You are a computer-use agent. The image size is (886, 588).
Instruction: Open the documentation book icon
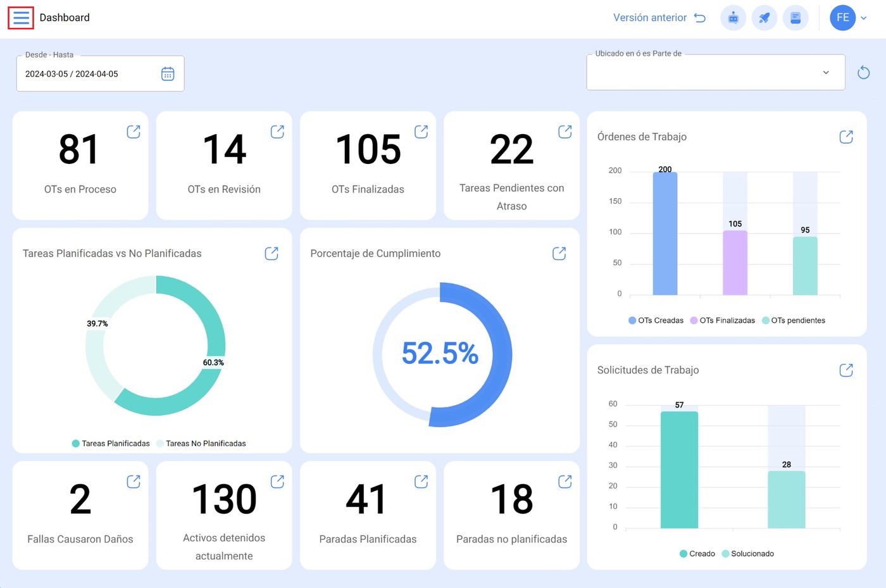coord(796,18)
